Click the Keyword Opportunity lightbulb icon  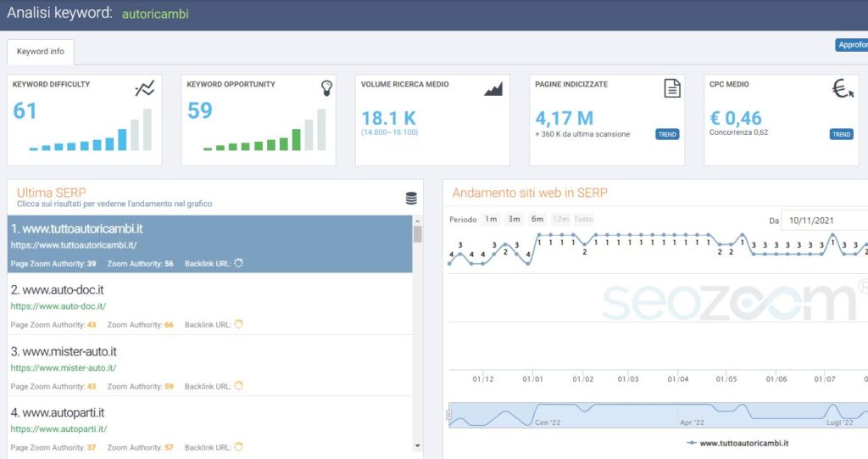click(326, 87)
